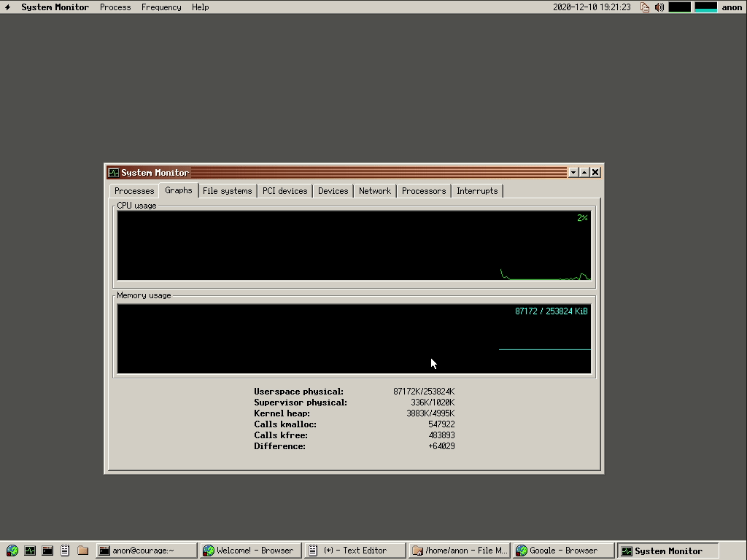Launch Browser from taskbar globe quick-launch icon
The height and width of the screenshot is (560, 747).
(12, 551)
